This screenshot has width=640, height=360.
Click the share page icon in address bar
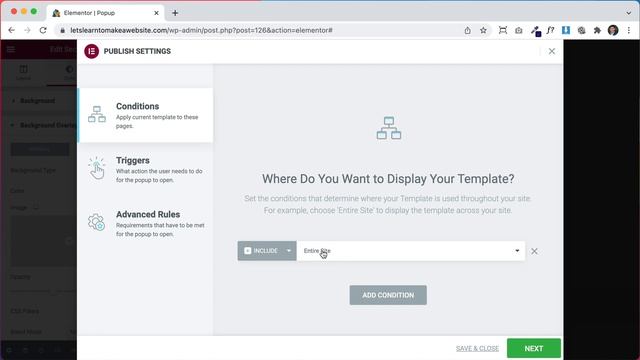click(x=467, y=30)
